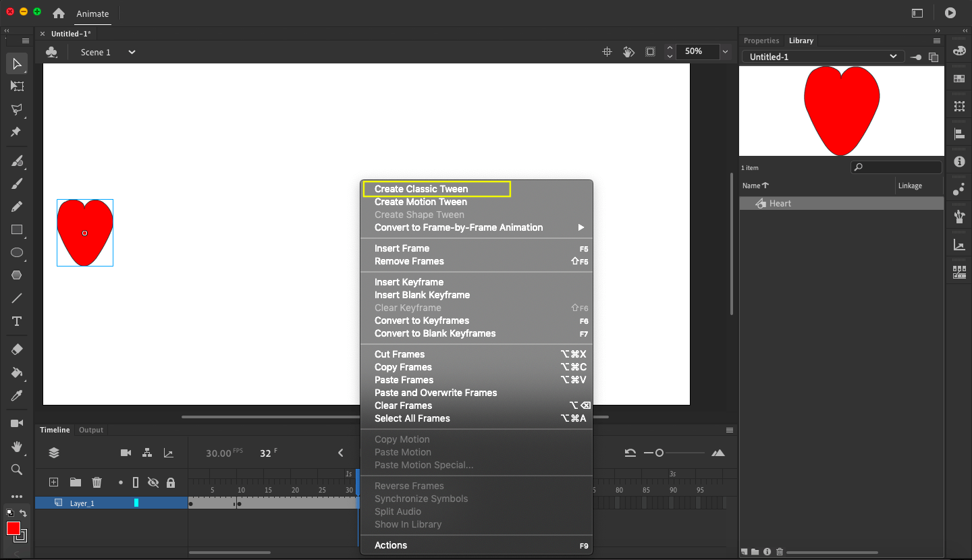Choose the Paint Bucket tool
972x560 pixels.
click(x=16, y=373)
